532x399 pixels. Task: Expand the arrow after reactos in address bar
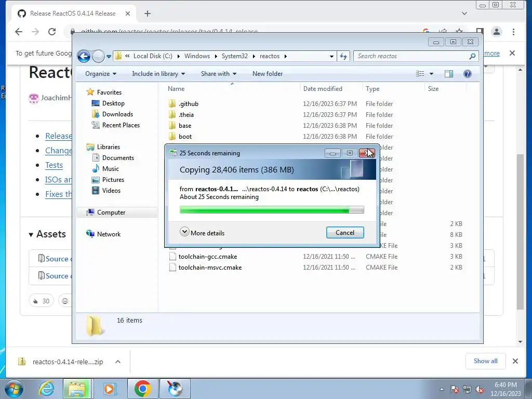pyautogui.click(x=285, y=56)
